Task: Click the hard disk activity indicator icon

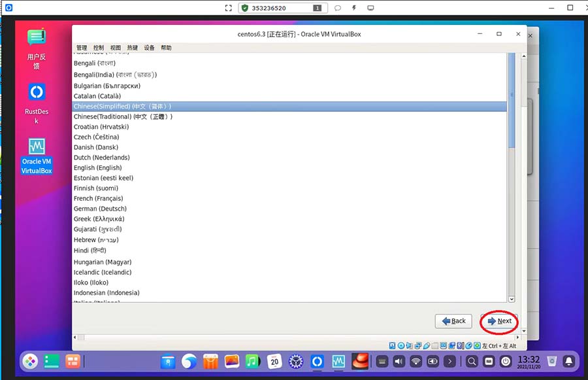Action: coord(392,345)
